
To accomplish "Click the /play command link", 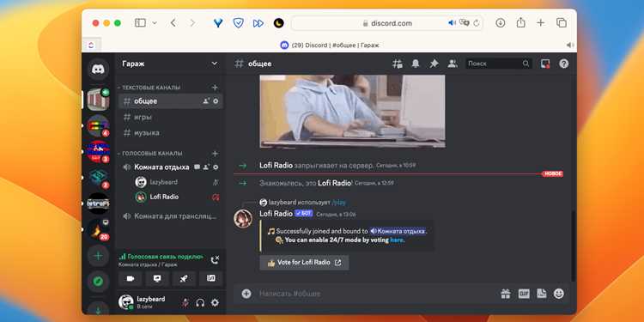I will tap(338, 203).
